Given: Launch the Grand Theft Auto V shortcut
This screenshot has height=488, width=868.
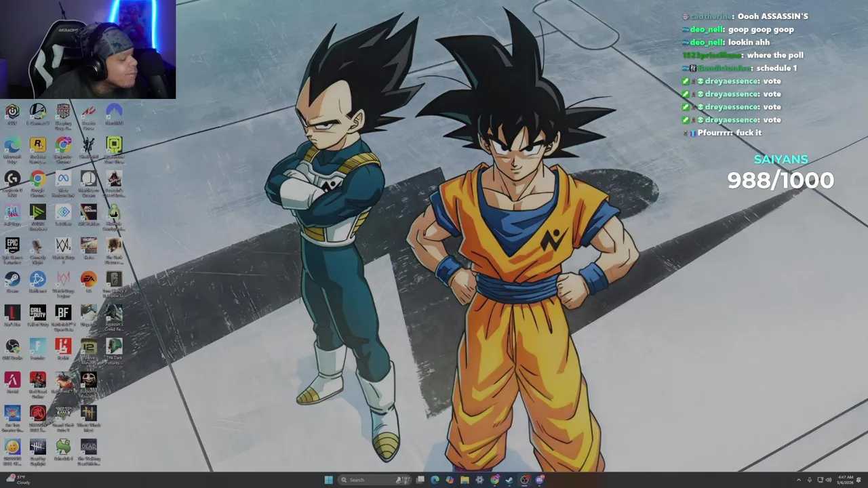Looking at the screenshot, I should [x=63, y=418].
